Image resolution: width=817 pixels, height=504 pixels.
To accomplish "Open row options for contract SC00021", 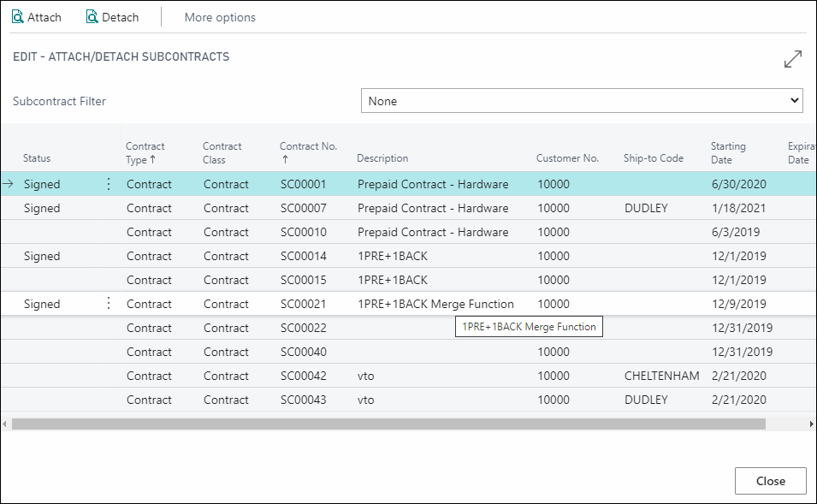I will click(109, 304).
